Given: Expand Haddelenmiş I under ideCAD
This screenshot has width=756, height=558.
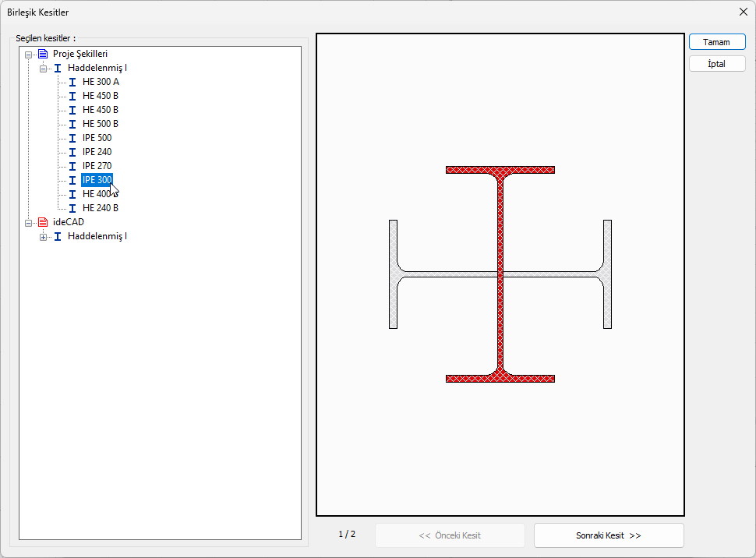Looking at the screenshot, I should (x=44, y=237).
